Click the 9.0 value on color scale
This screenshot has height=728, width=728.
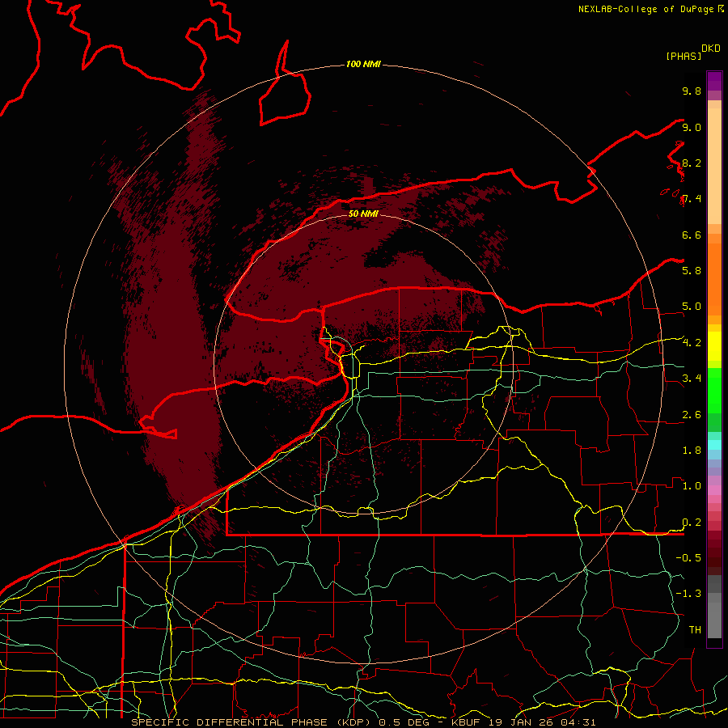coord(692,127)
